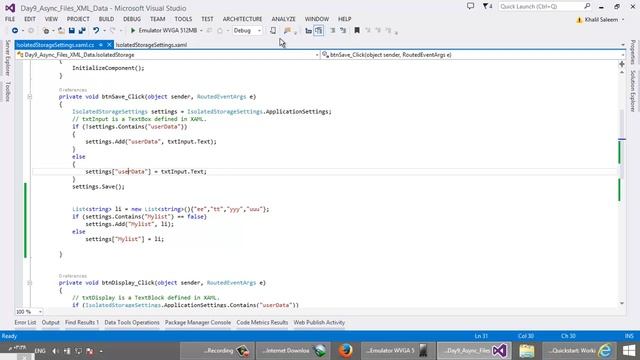Open the ARCHITECTURE menu
Screen dimensions: 640x360
[x=242, y=19]
